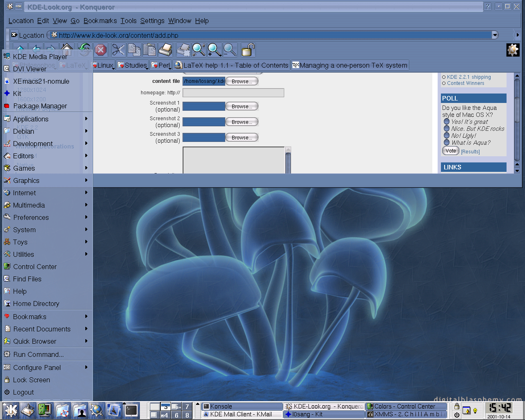This screenshot has width=525, height=420.
Task: Click the Find magnifier toolbar icon
Action: [x=199, y=50]
